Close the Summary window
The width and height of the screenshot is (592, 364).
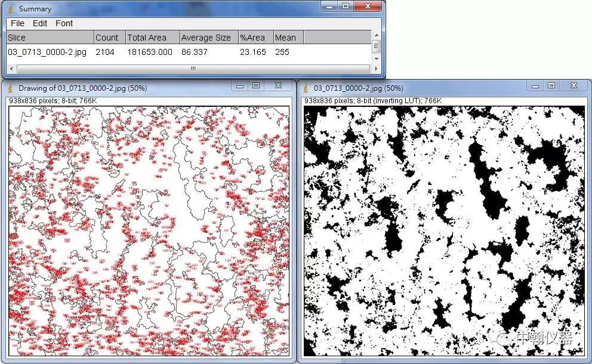[x=367, y=6]
